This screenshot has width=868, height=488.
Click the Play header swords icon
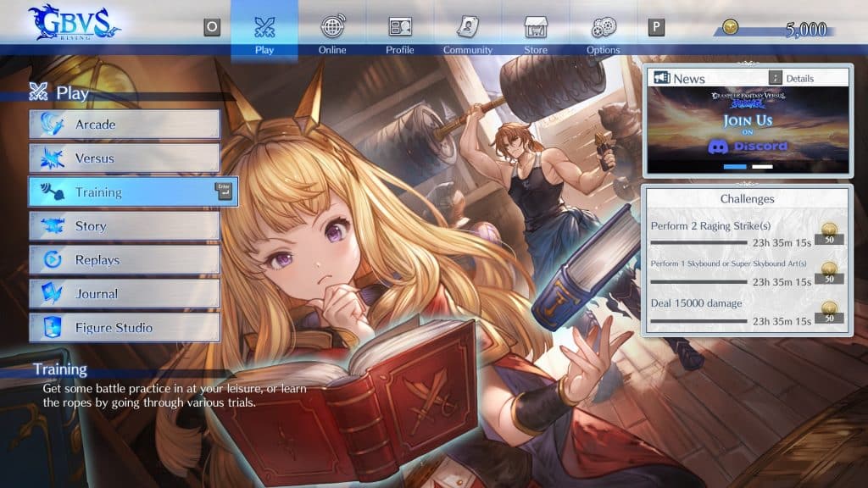38,91
